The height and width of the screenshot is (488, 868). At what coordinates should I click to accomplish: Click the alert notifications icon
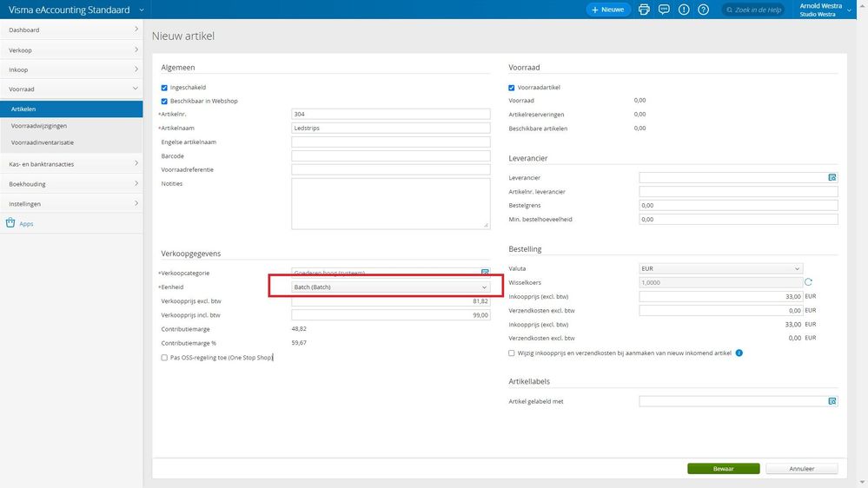(684, 10)
